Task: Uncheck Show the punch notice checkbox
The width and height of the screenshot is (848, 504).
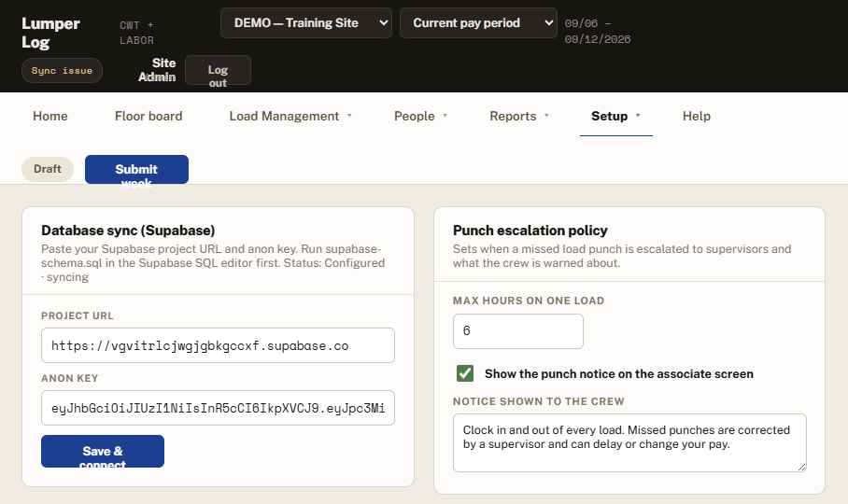Action: 465,373
